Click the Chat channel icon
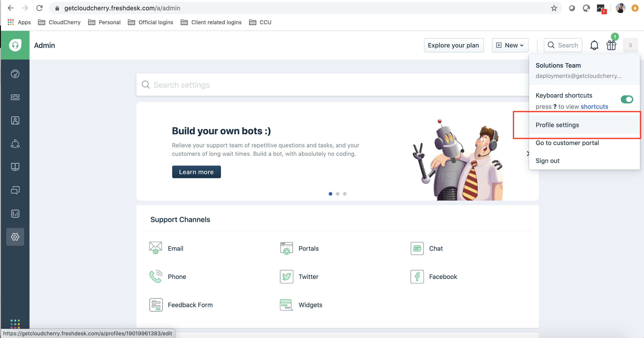The width and height of the screenshot is (644, 338). [x=417, y=248]
